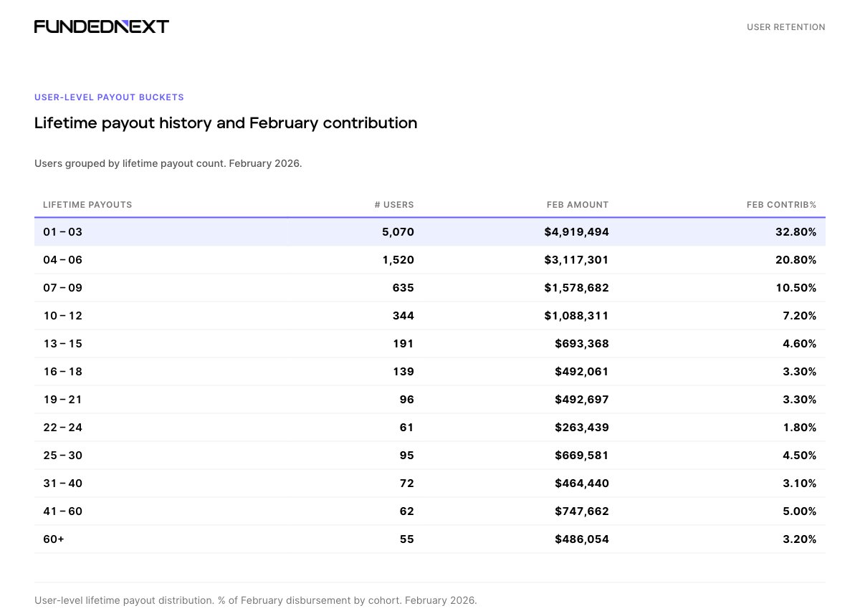Click the 07 – 09 bucket label

(x=63, y=288)
